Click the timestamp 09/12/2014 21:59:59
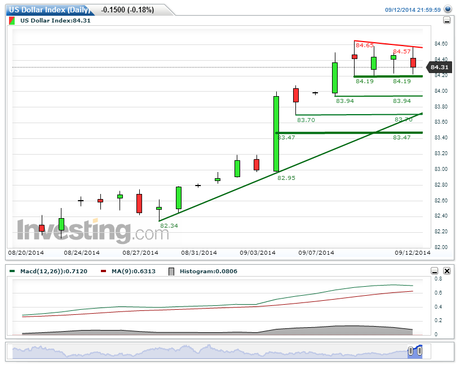460x366 pixels. click(413, 10)
